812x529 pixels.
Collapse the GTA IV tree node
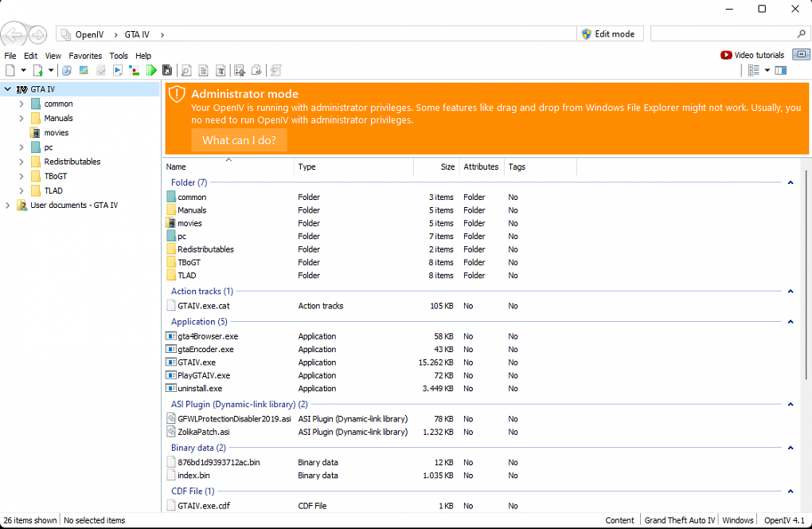point(8,89)
